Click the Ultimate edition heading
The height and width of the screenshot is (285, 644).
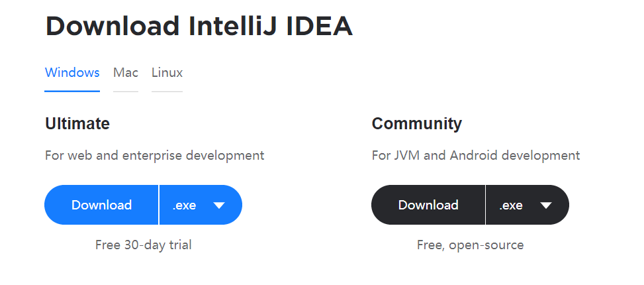click(x=77, y=123)
